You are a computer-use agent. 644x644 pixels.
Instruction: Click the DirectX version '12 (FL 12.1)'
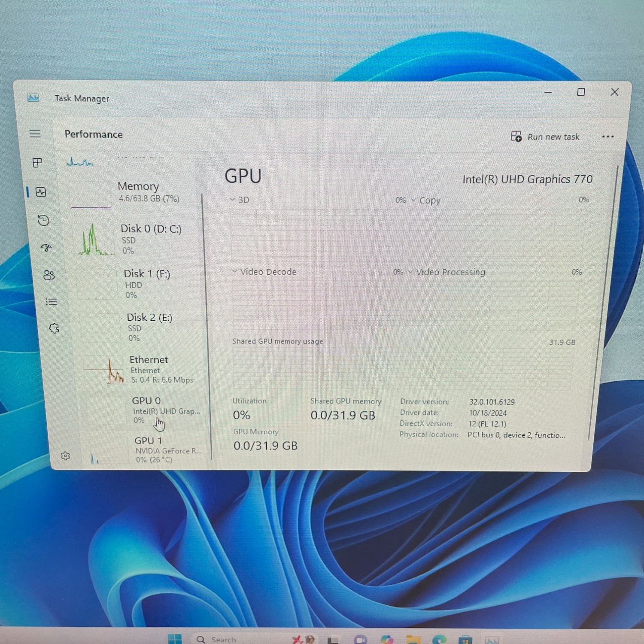point(487,424)
